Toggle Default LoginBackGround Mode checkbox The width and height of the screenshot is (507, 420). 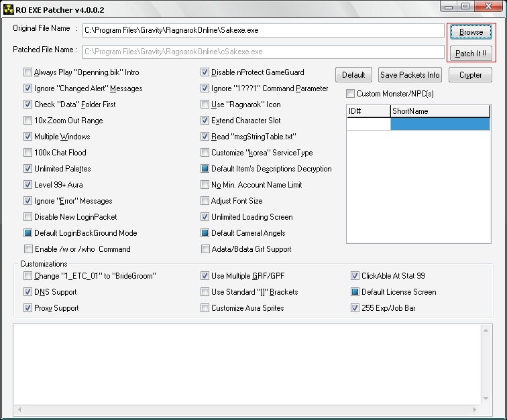click(28, 233)
